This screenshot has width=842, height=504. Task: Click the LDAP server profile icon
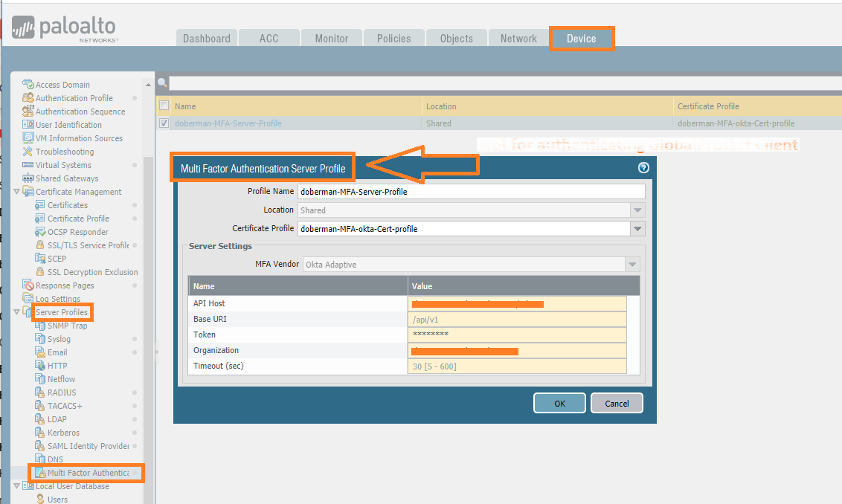[39, 419]
